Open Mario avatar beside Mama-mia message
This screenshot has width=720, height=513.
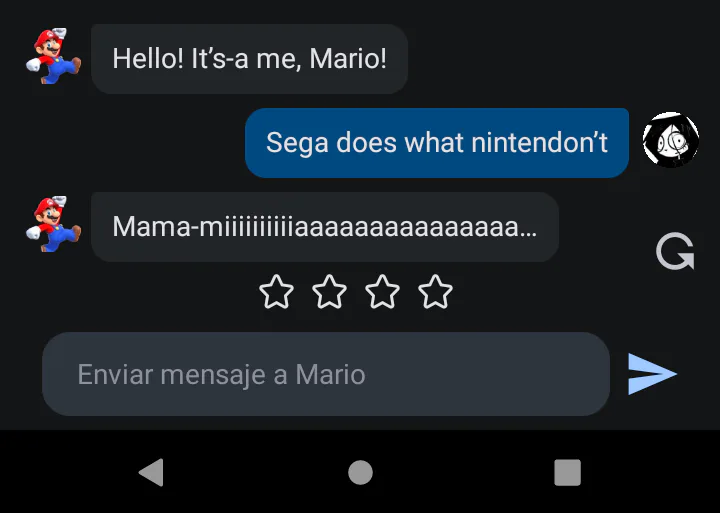pos(53,224)
